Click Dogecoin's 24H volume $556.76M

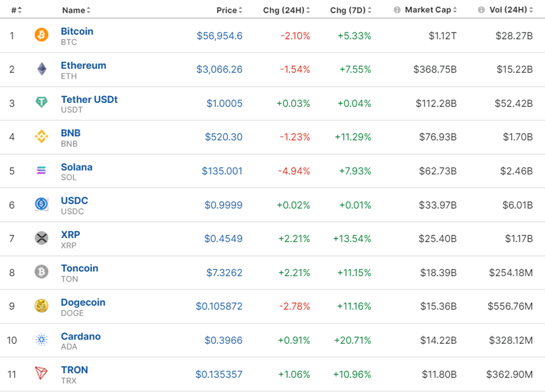pyautogui.click(x=510, y=307)
